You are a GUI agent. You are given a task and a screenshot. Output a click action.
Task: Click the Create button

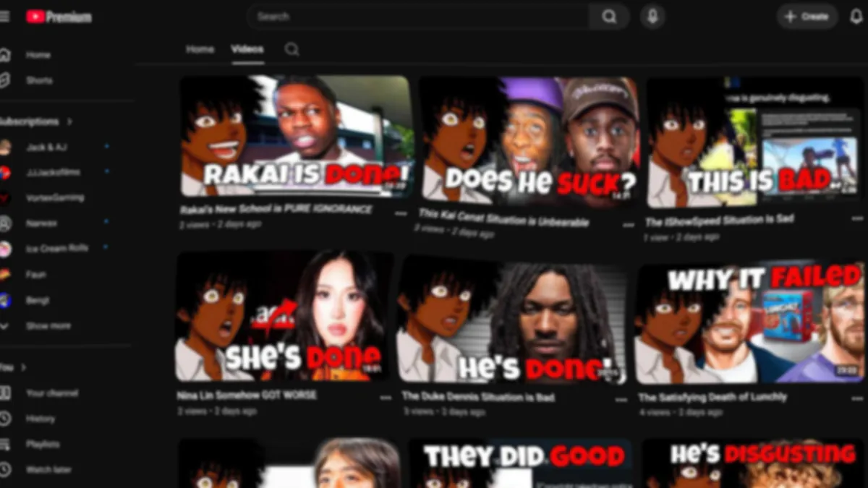(807, 17)
